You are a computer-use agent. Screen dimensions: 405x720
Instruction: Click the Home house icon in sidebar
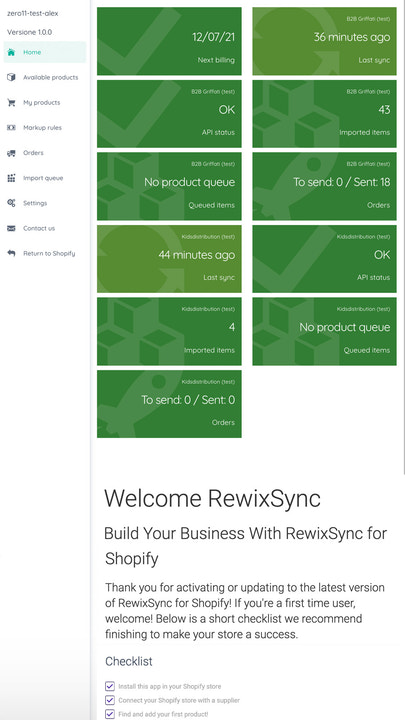tap(11, 52)
